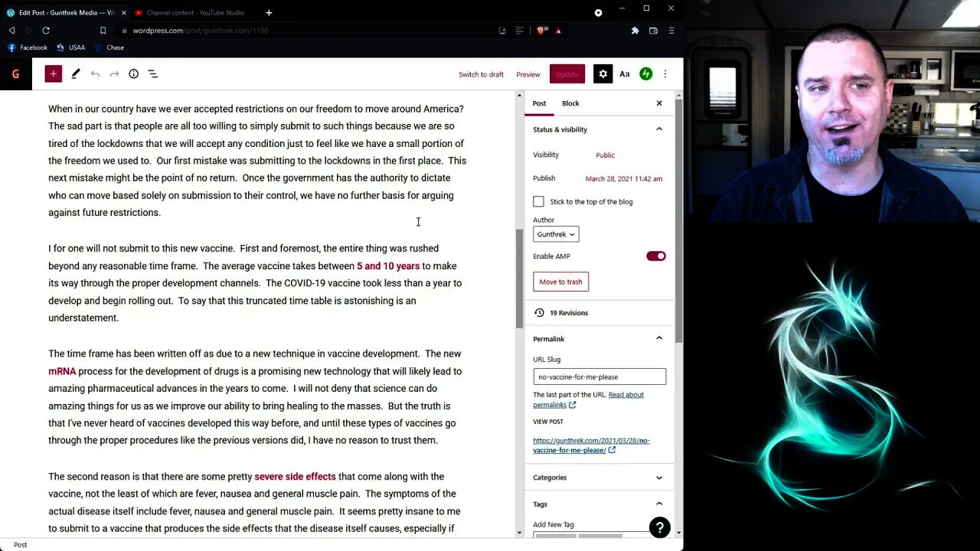Screen dimensions: 980x551
Task: Select the Edit Post browser tab
Action: 66,12
